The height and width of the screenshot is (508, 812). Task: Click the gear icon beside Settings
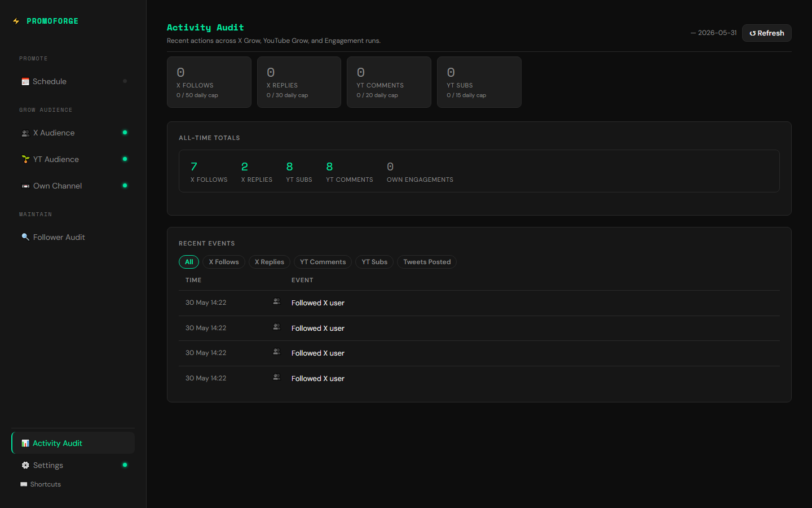click(25, 465)
